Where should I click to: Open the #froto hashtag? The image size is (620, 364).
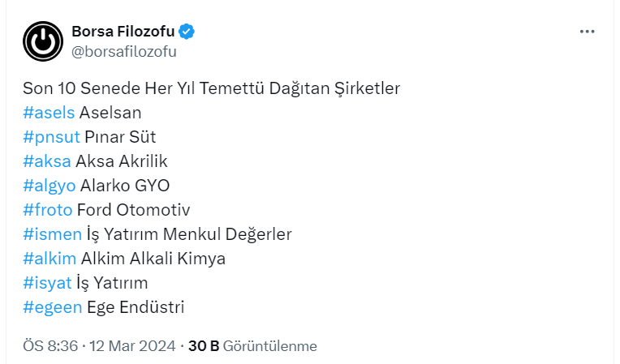(47, 210)
